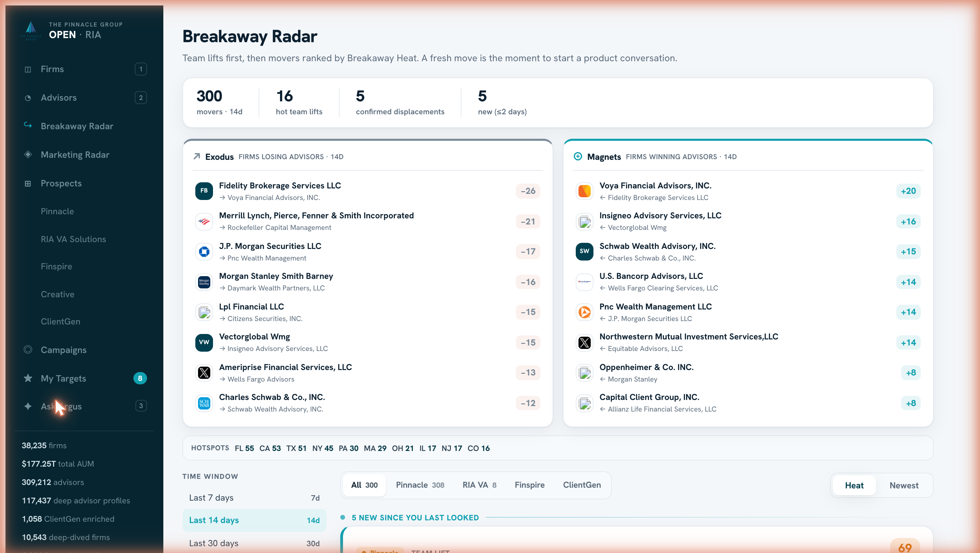Viewport: 980px width, 553px height.
Task: Click the My Targets count badge 8
Action: (x=140, y=378)
